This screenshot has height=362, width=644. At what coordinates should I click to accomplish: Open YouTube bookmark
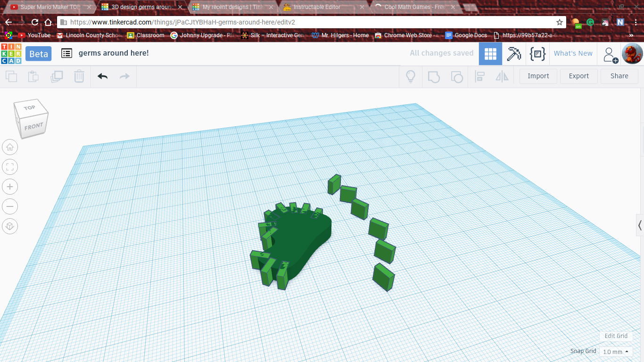tap(34, 35)
